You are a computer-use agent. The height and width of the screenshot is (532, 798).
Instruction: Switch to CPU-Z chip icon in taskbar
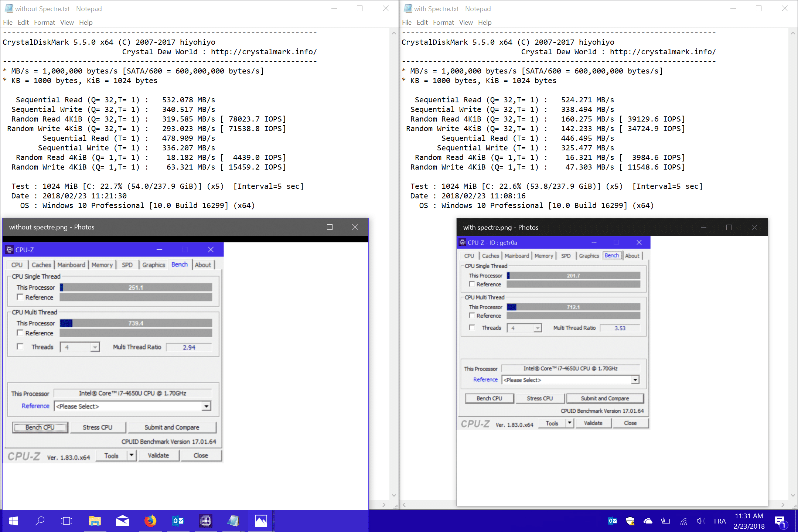pos(206,521)
